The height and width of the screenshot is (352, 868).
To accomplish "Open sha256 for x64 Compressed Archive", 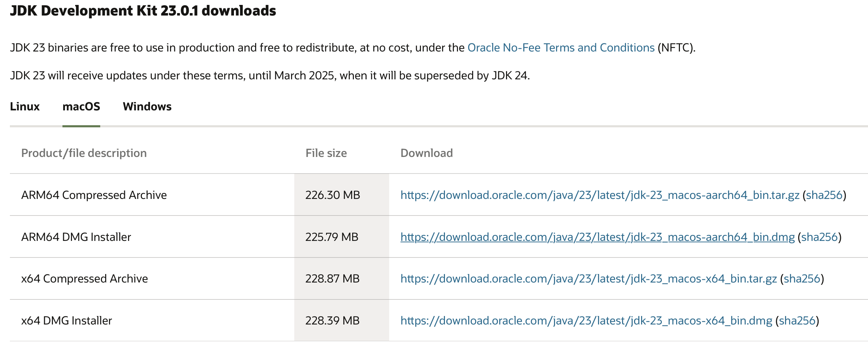I will tap(802, 279).
